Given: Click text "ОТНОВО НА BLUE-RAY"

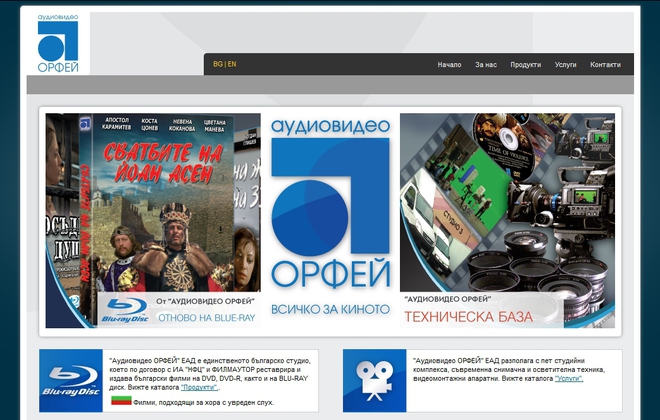Looking at the screenshot, I should tap(207, 318).
